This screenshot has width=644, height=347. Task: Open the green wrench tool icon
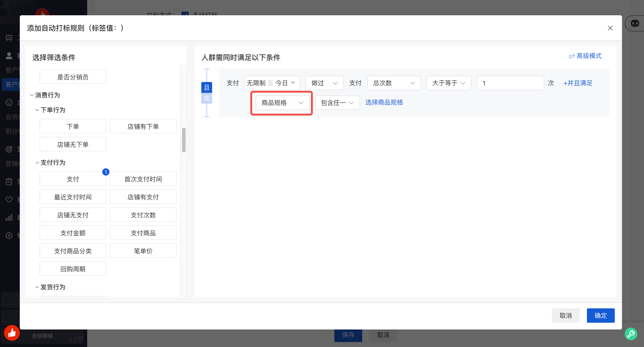(x=631, y=334)
